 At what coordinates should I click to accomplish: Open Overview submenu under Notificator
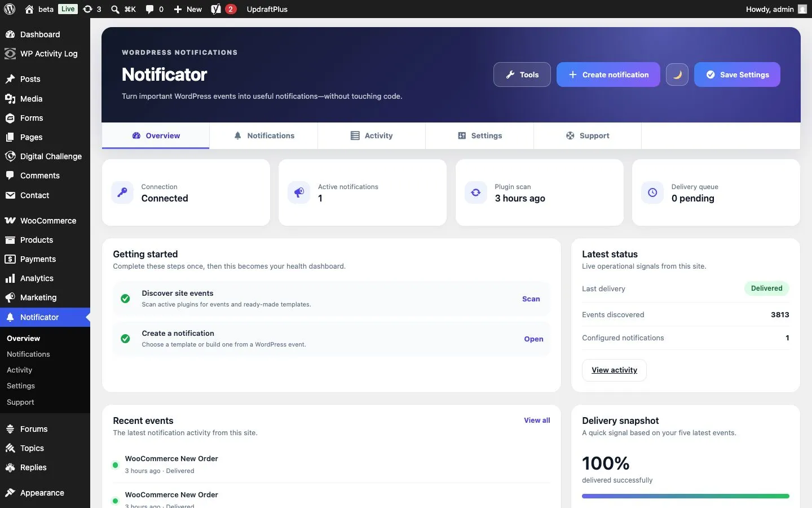click(x=24, y=338)
